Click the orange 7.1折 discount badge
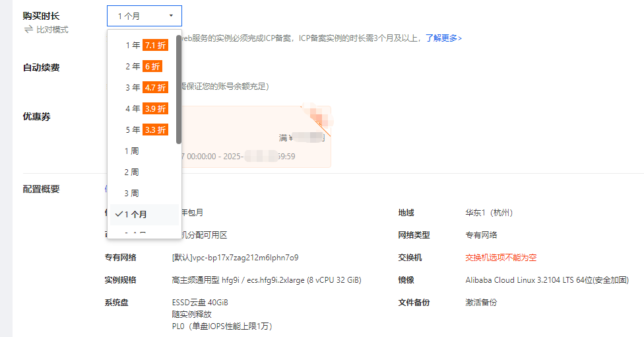The image size is (644, 337). coord(155,45)
